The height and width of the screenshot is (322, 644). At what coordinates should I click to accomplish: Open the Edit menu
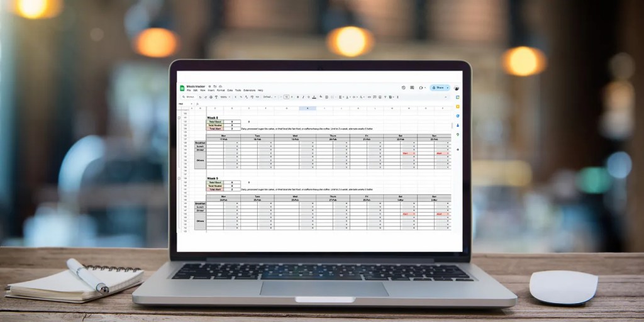point(196,91)
